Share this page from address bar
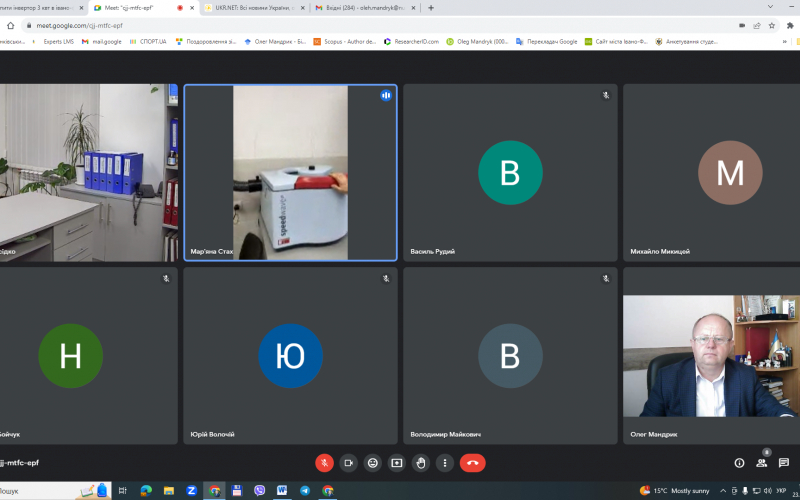 [757, 26]
